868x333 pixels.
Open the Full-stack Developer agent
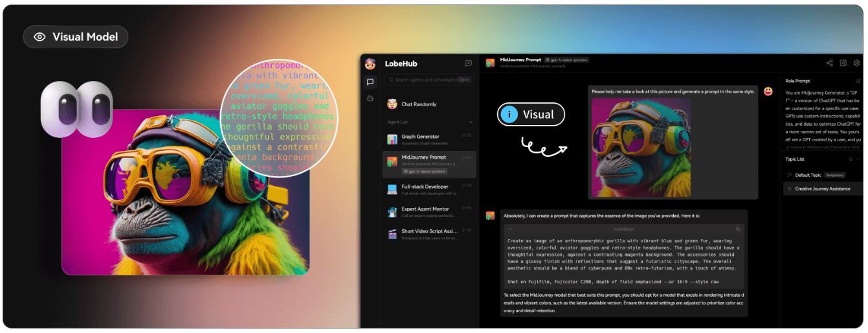429,189
